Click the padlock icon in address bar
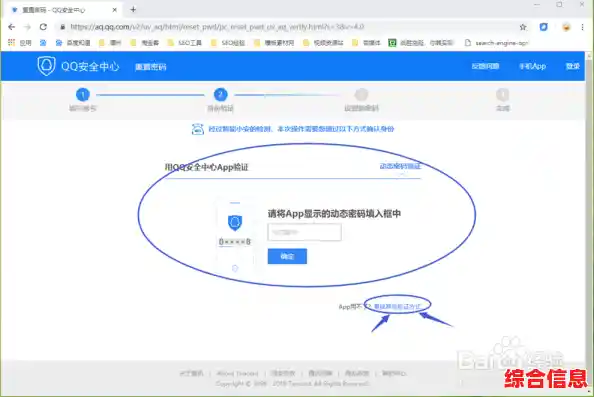594x397 pixels. pyautogui.click(x=63, y=27)
